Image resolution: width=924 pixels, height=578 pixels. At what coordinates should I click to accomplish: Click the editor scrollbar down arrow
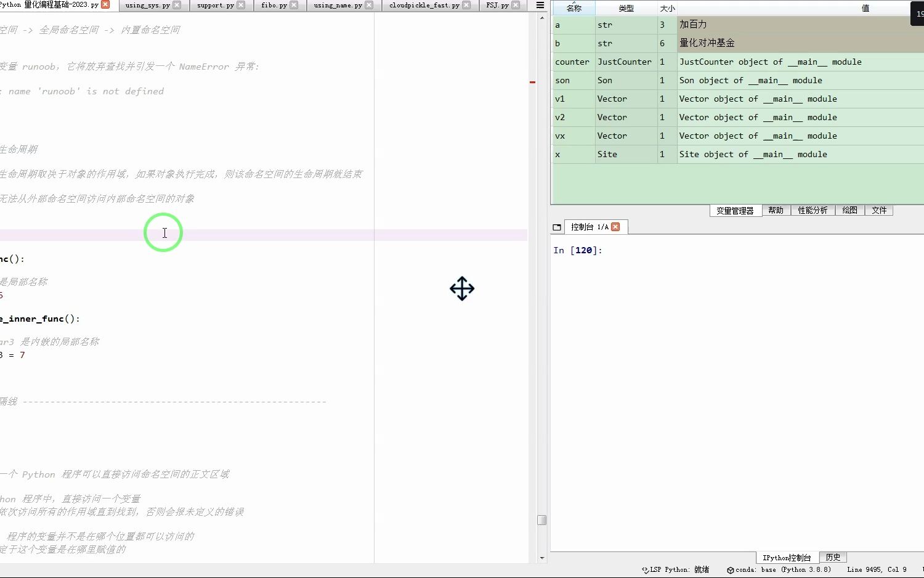pyautogui.click(x=541, y=558)
